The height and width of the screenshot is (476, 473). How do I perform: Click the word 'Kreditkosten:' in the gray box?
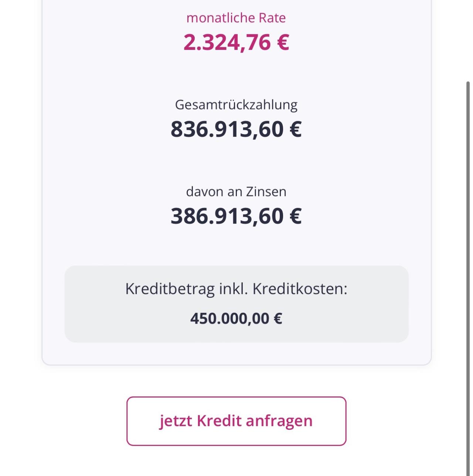point(300,289)
